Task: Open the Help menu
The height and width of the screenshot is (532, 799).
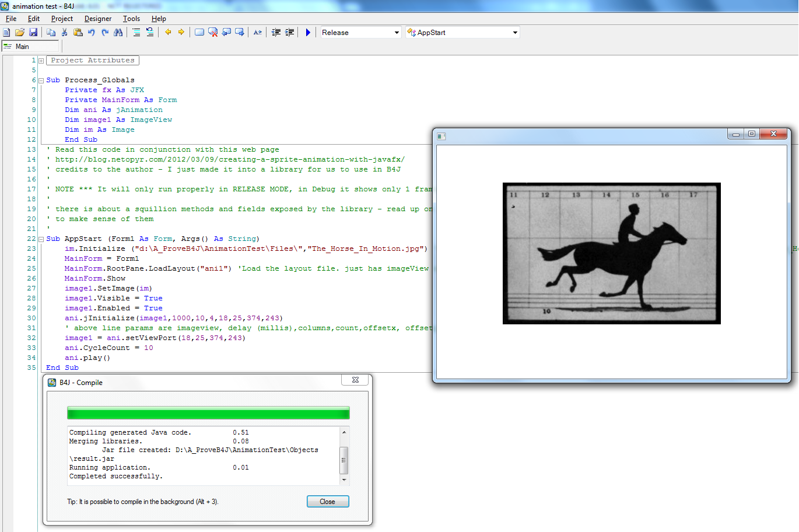Action: tap(159, 19)
